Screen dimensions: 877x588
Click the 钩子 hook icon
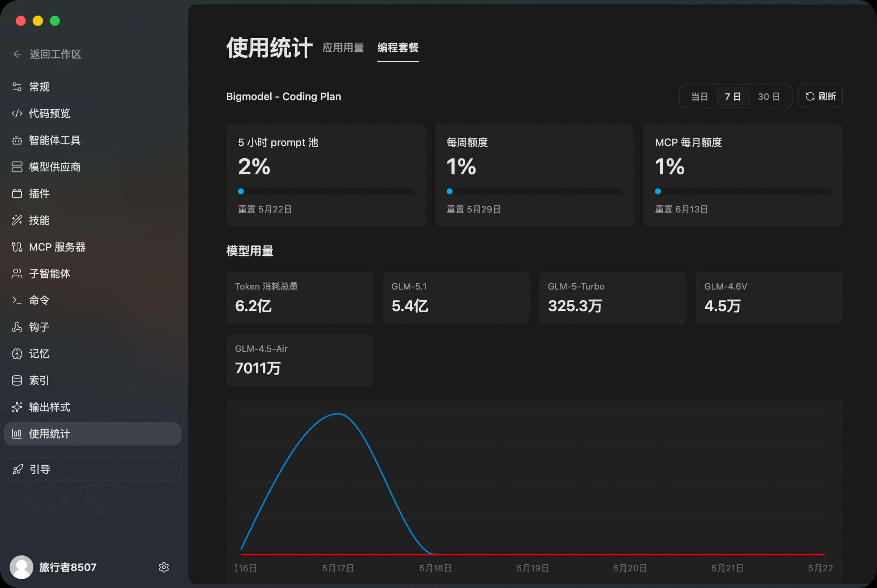tap(17, 327)
